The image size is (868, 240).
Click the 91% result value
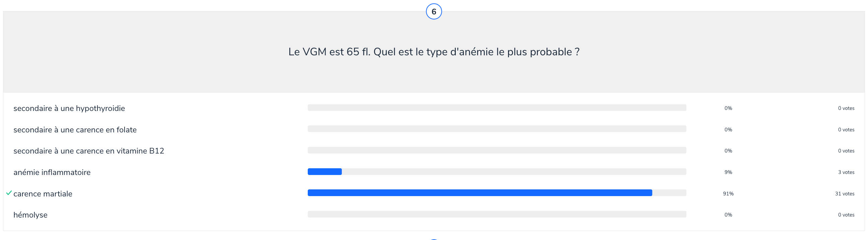point(728,194)
